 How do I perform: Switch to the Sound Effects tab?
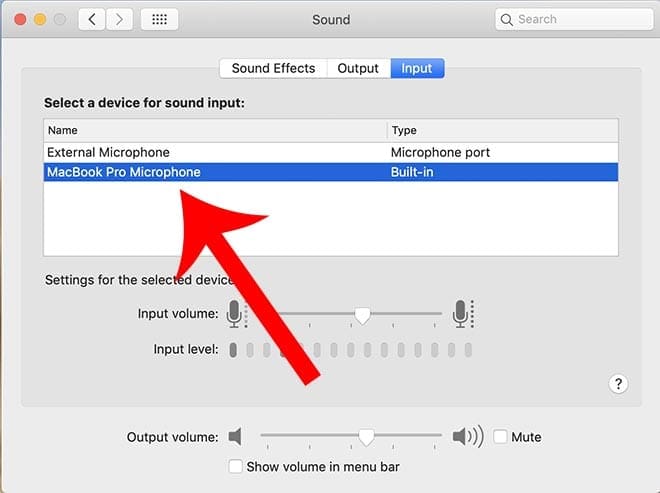point(273,68)
